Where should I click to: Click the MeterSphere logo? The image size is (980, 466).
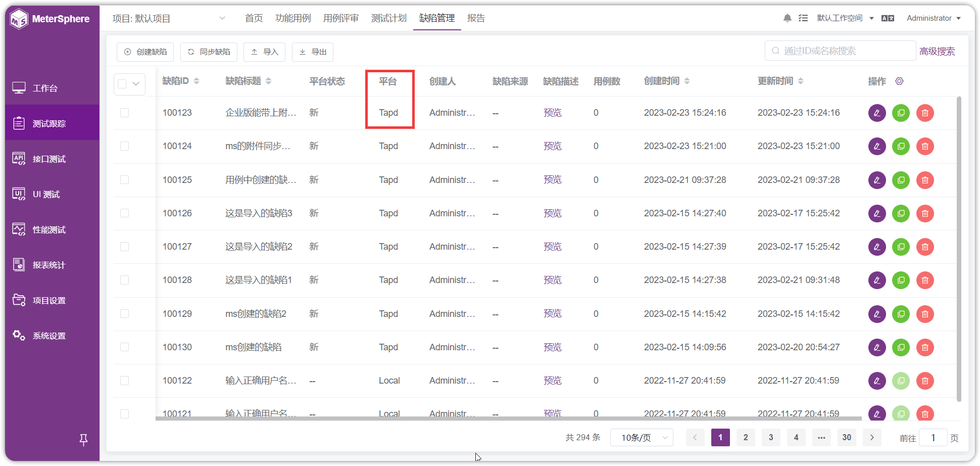tap(50, 19)
